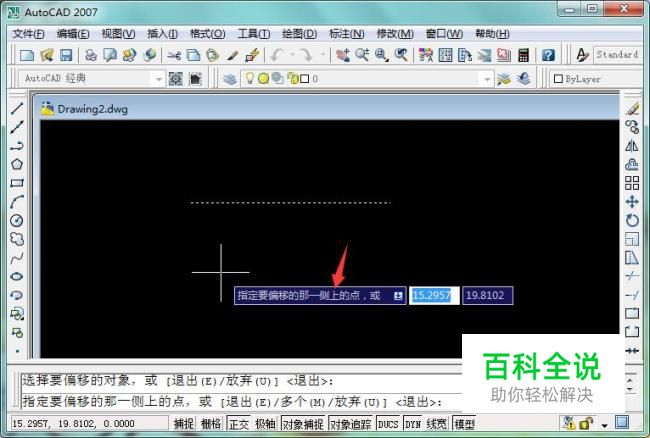Open the 绘图(D) menu

tap(299, 34)
